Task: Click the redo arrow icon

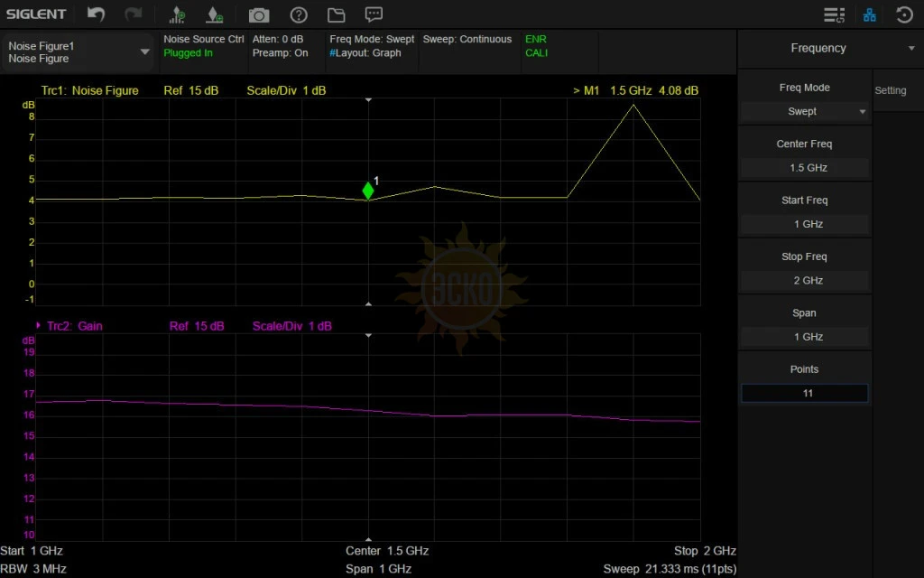Action: coord(134,14)
